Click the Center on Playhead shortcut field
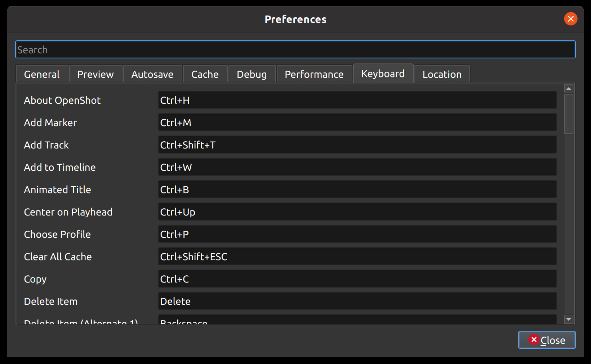This screenshot has height=364, width=591. [357, 212]
